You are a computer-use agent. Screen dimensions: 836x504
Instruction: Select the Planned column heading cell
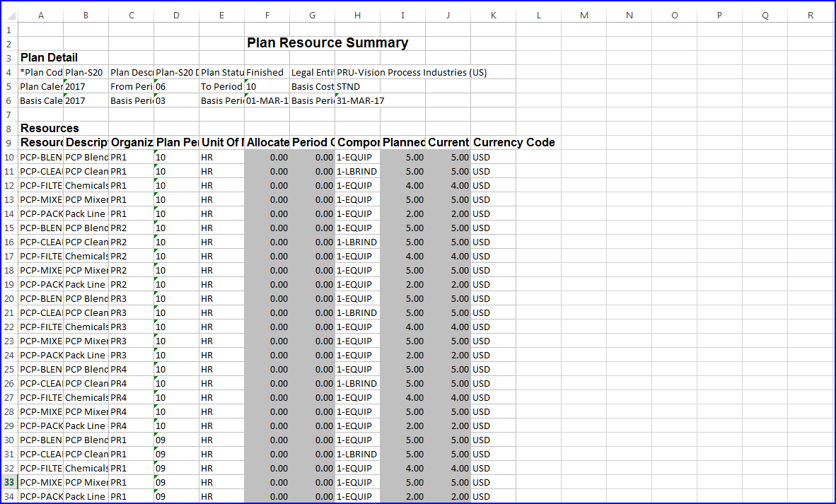click(402, 143)
